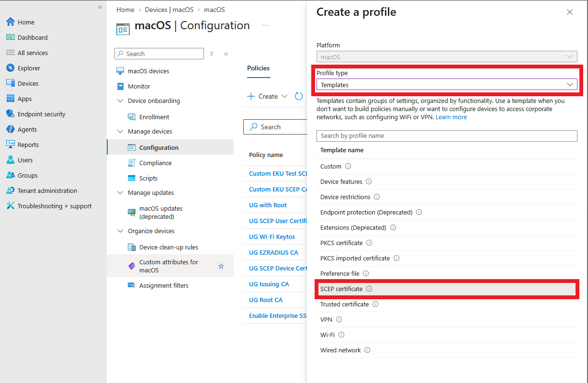This screenshot has width=588, height=383.
Task: Focus the resource menu Search box
Action: pyautogui.click(x=159, y=54)
